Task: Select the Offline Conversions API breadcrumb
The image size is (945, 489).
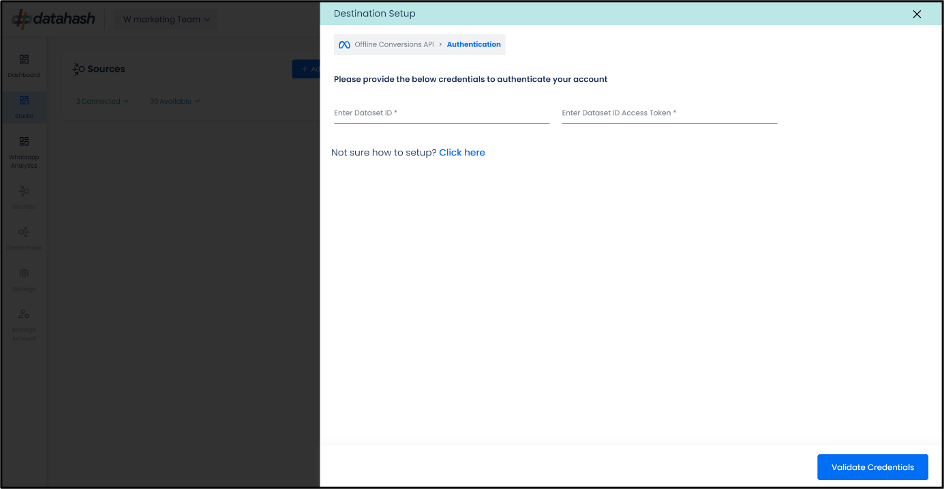Action: pos(394,45)
